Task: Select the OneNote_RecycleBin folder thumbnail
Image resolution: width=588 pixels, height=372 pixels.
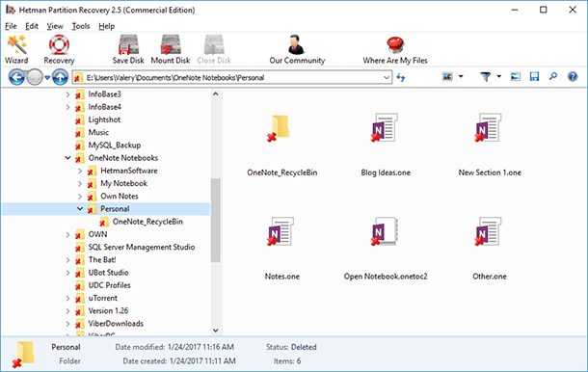Action: click(x=280, y=128)
